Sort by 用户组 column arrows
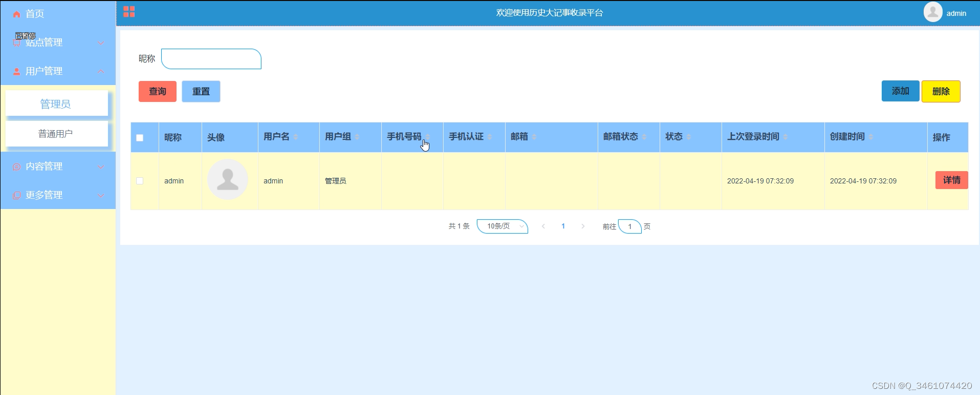 tap(357, 137)
